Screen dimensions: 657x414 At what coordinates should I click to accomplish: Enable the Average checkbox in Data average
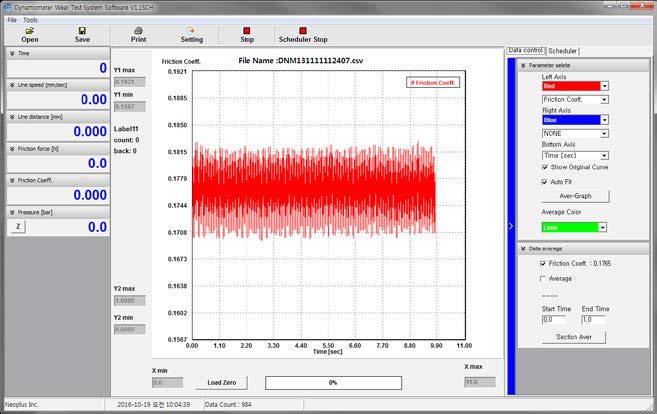pos(544,278)
